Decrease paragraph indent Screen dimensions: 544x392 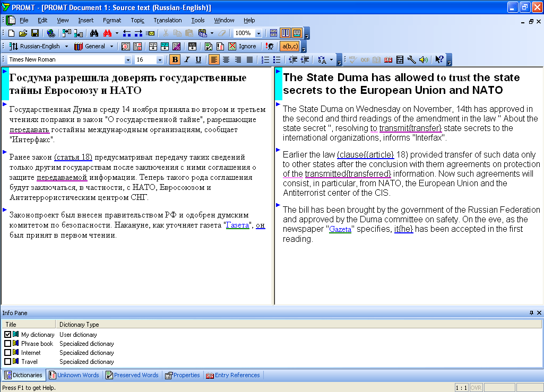(293, 59)
